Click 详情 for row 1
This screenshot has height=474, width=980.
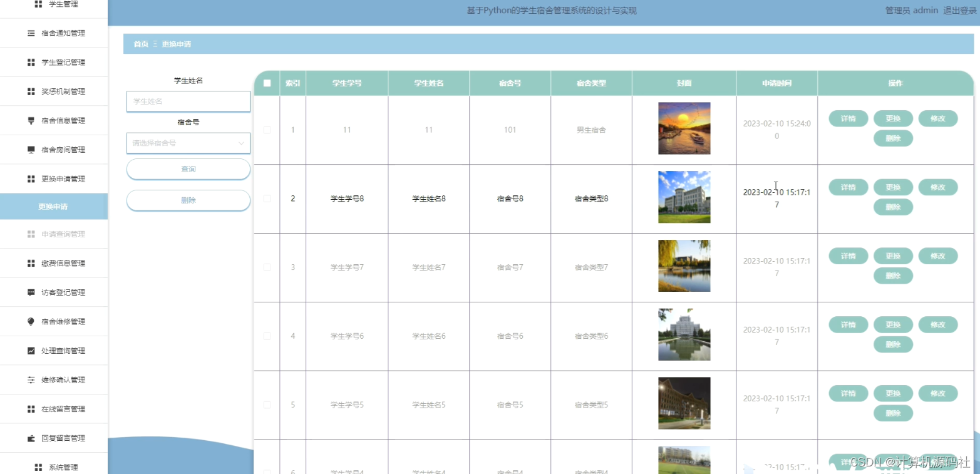pos(848,118)
